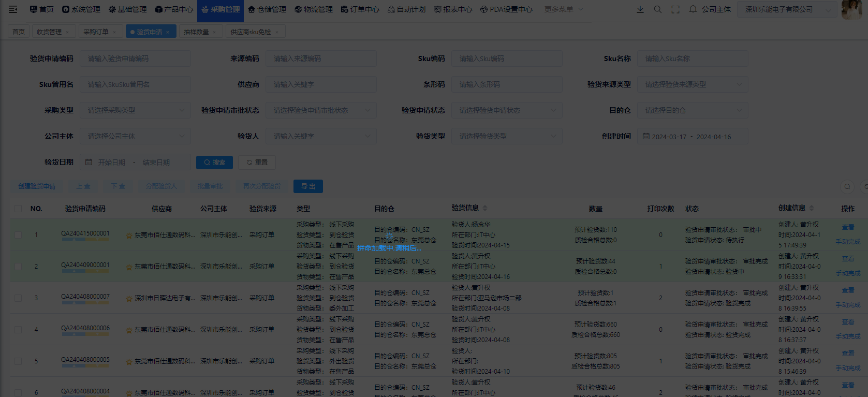Click the download icon in top bar
This screenshot has height=397, width=868.
640,9
